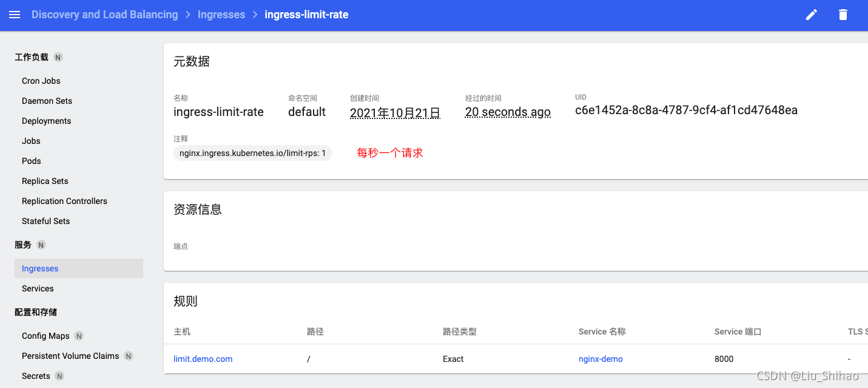Click the Service 名称 column header

[602, 332]
